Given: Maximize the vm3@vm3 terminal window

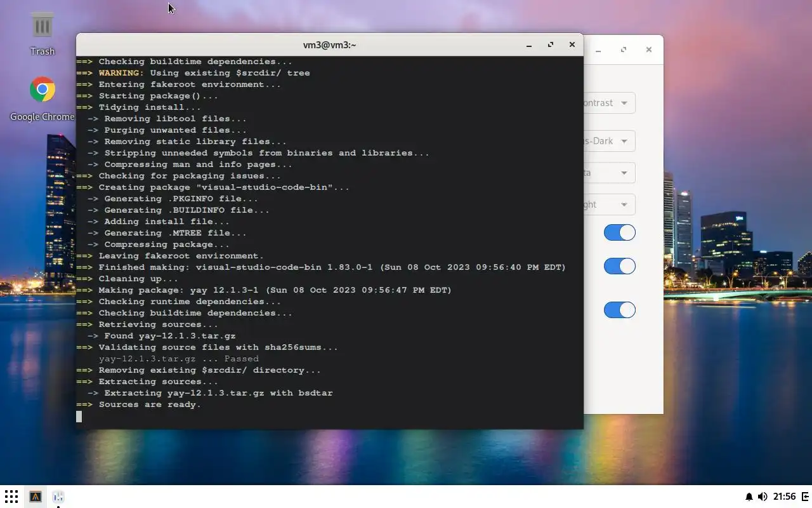Looking at the screenshot, I should tap(551, 44).
